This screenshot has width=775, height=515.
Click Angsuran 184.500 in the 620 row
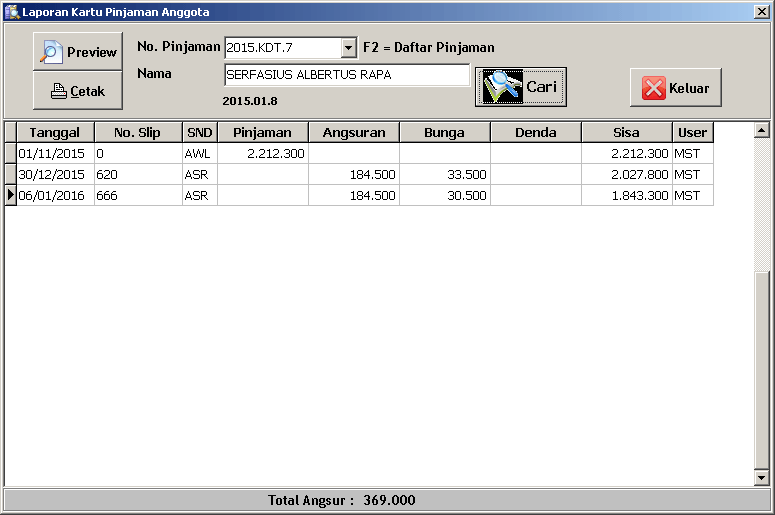(x=354, y=174)
